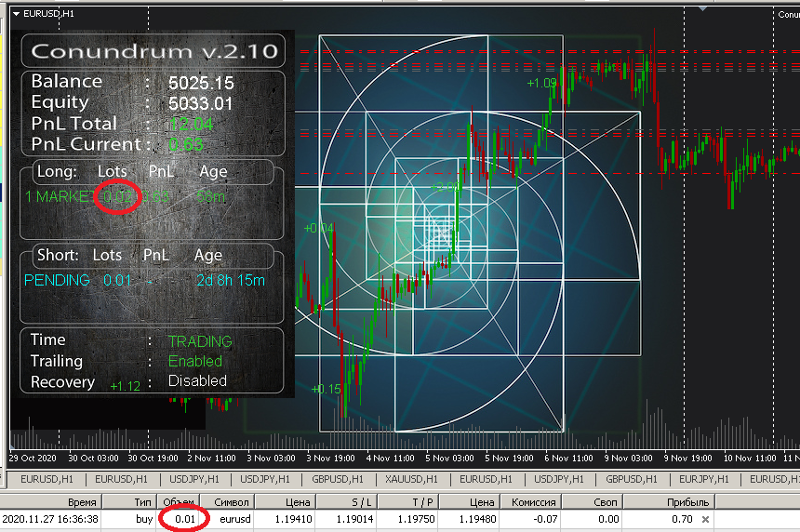Click the '4 Nov 11:00' time axis label
The height and width of the screenshot is (532, 800).
pyautogui.click(x=391, y=458)
